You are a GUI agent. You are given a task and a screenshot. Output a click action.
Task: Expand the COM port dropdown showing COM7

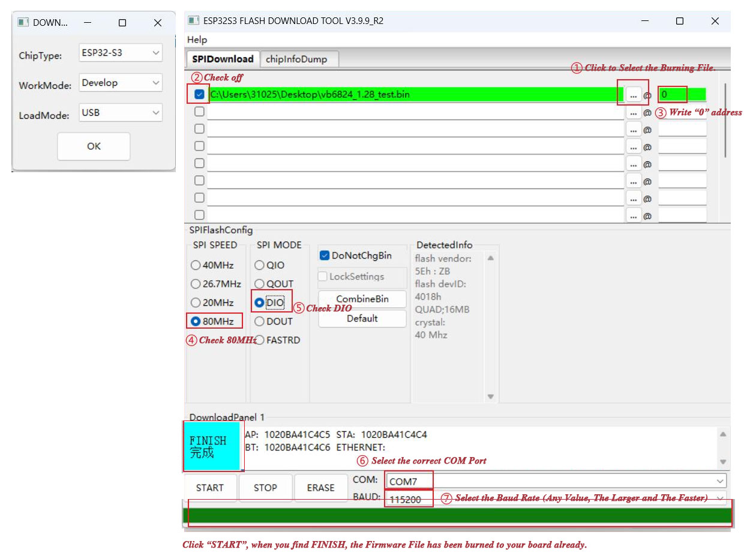click(556, 481)
